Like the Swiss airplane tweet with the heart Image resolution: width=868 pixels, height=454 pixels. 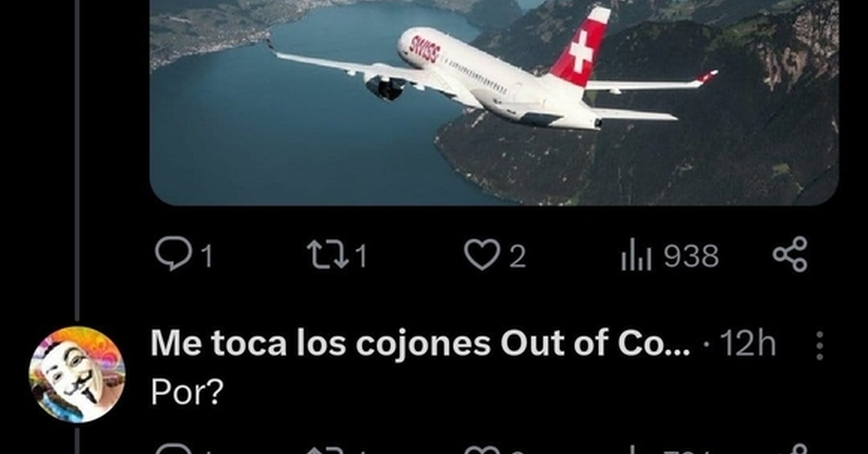click(x=482, y=255)
